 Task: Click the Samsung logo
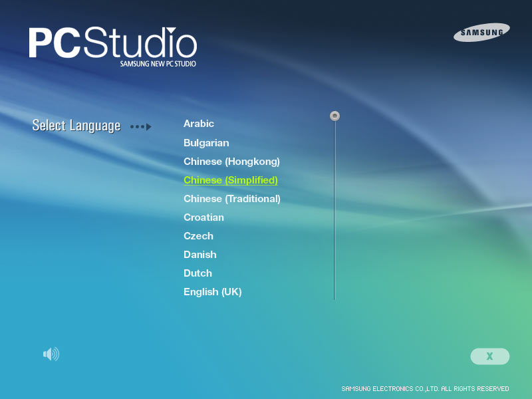(481, 32)
